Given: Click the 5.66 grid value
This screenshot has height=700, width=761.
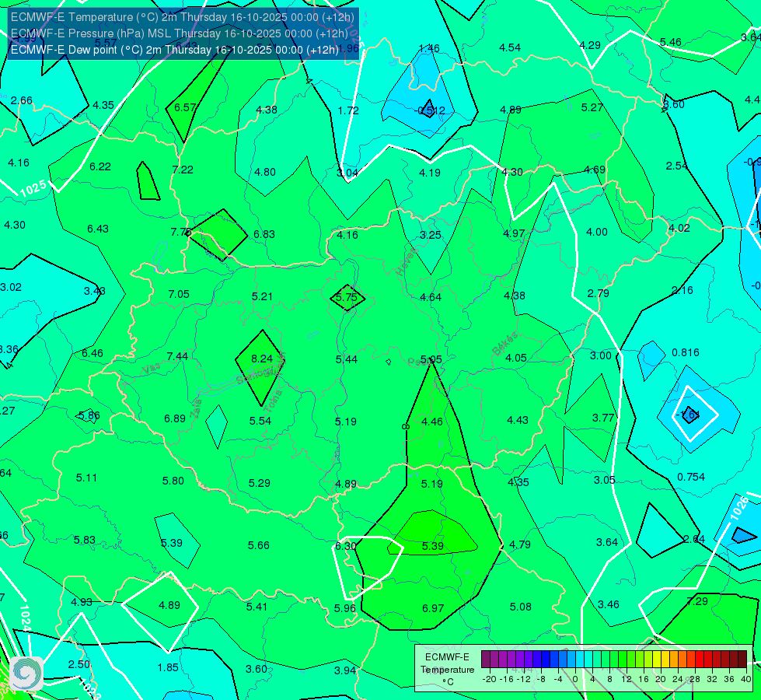Looking at the screenshot, I should pos(259,545).
